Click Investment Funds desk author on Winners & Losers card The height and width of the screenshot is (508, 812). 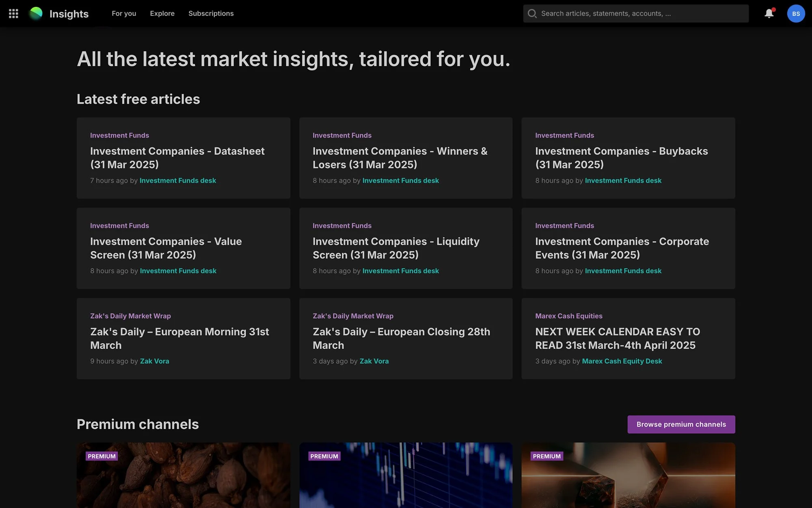click(x=401, y=180)
